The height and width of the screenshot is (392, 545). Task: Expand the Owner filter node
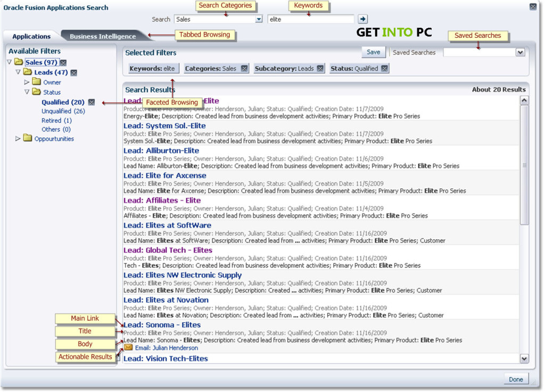coord(27,82)
